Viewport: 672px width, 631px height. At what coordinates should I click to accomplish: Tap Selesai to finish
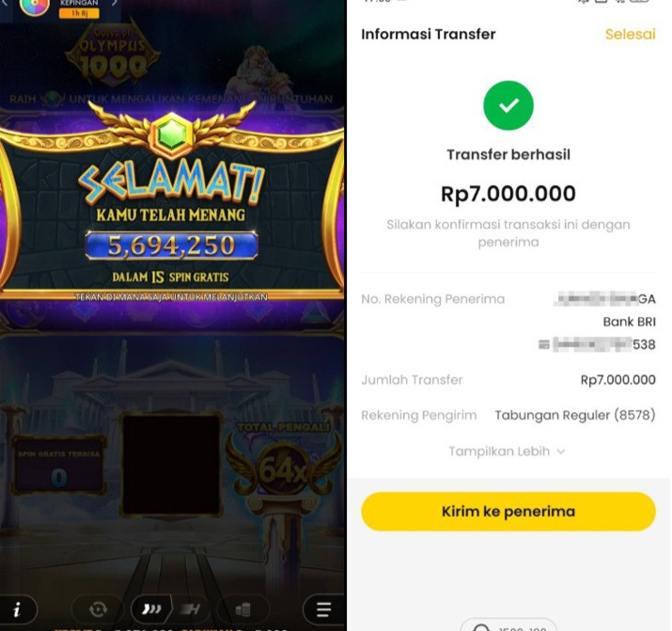[x=630, y=34]
